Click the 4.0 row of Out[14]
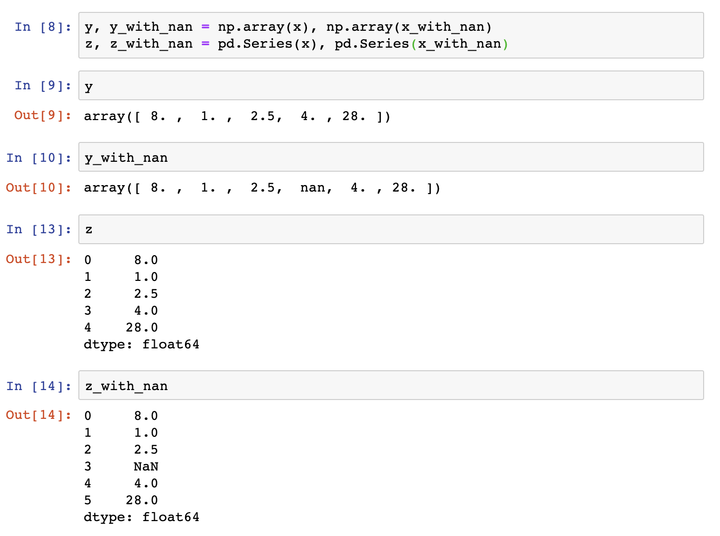The width and height of the screenshot is (720, 536). pyautogui.click(x=121, y=483)
